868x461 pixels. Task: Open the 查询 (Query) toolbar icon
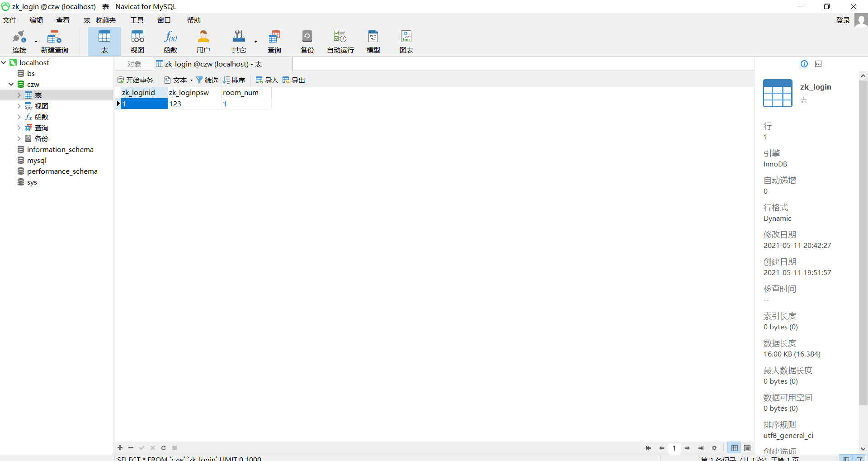[274, 41]
